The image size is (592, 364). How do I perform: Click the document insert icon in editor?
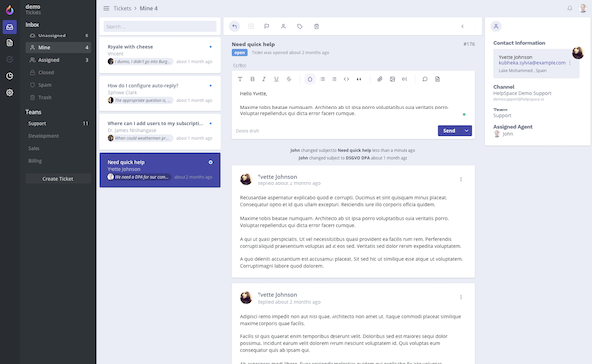pyautogui.click(x=437, y=79)
